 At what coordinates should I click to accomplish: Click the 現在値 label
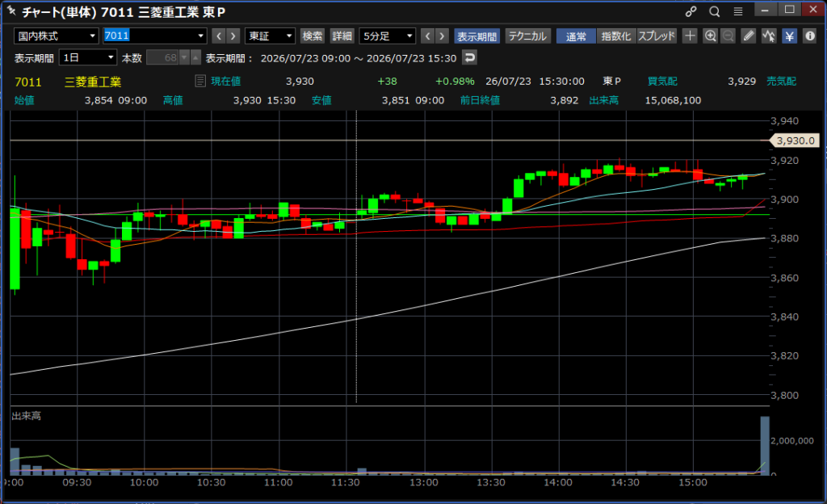[x=226, y=82]
